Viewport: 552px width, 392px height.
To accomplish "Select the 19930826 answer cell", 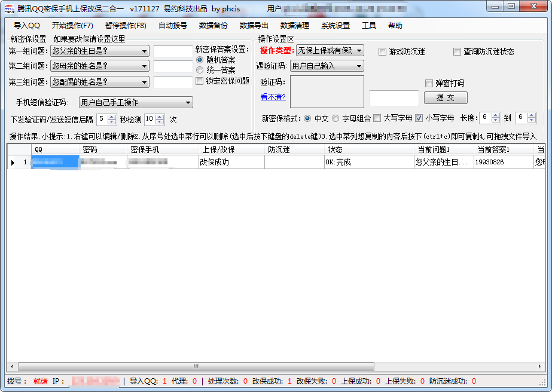I will pos(504,162).
